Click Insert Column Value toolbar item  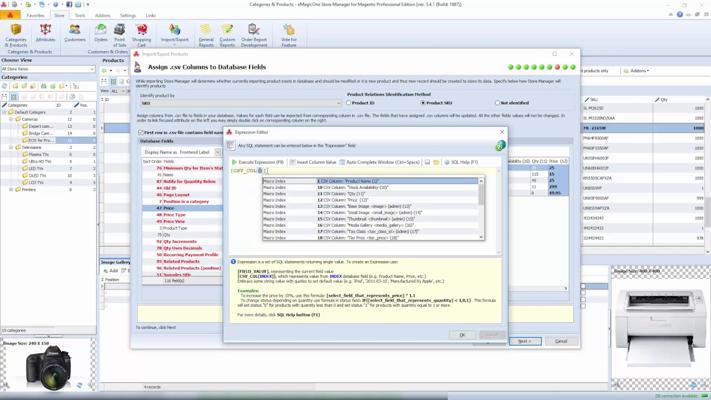point(313,162)
